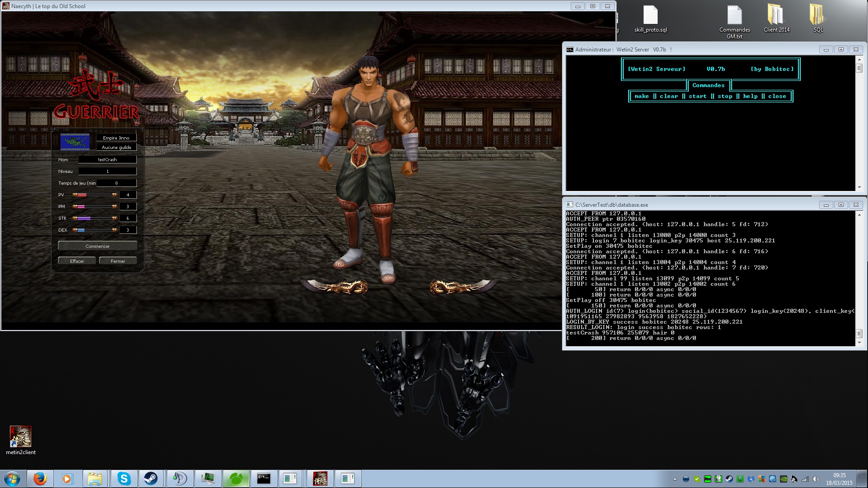The width and height of the screenshot is (868, 488).
Task: Open the Client 2014 desktop folder
Action: coord(776,19)
